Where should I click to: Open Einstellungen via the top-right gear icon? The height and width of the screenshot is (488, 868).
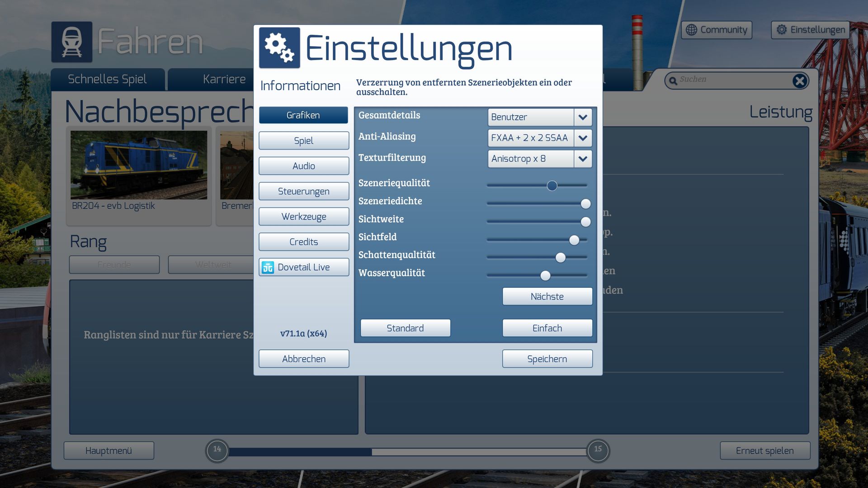click(782, 30)
